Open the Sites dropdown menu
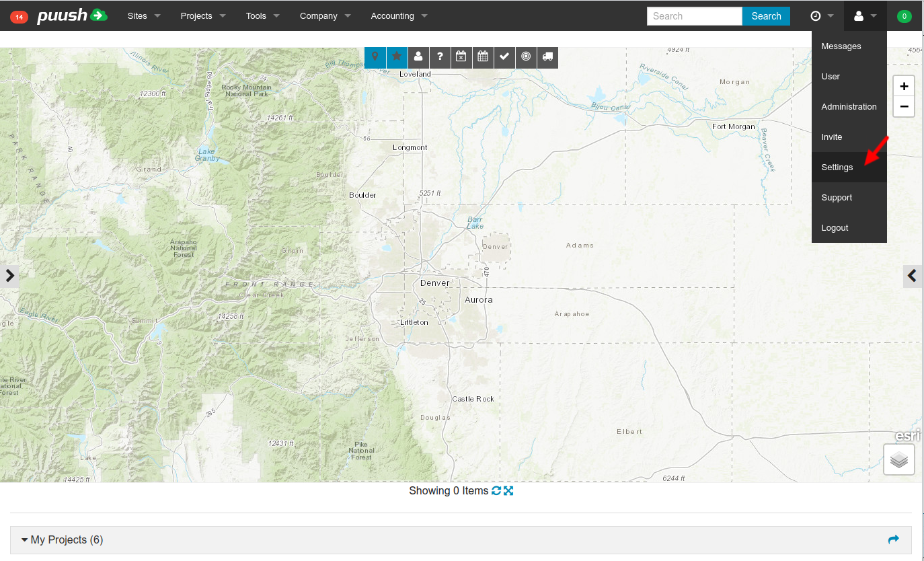Viewport: 924px width, 561px height. [x=144, y=15]
